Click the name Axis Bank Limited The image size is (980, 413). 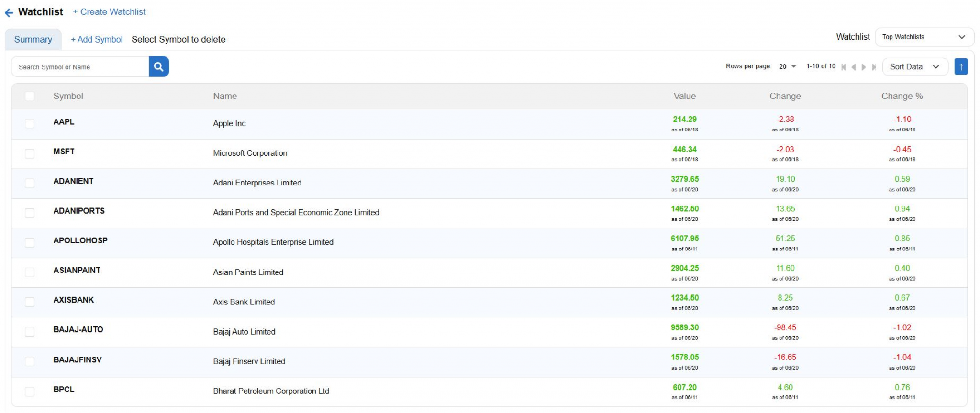pyautogui.click(x=244, y=302)
